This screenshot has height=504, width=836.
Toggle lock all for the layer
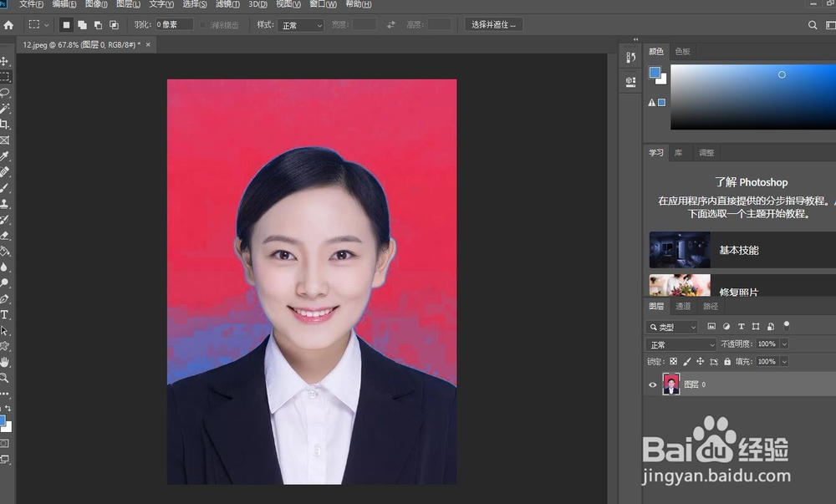(x=727, y=362)
